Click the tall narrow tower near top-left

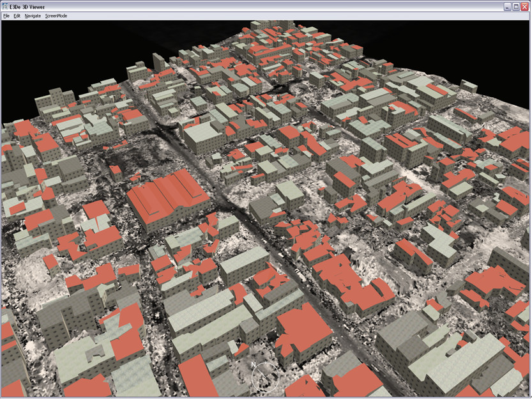pos(158,63)
